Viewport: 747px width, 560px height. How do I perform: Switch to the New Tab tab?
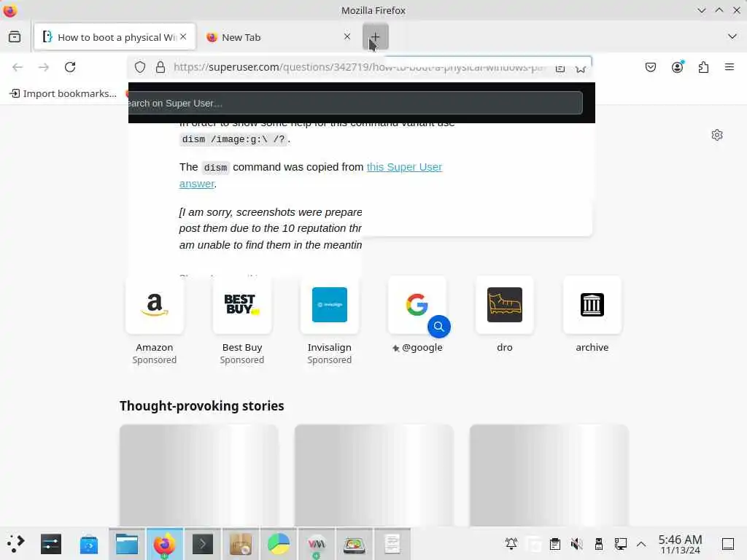[x=278, y=36]
